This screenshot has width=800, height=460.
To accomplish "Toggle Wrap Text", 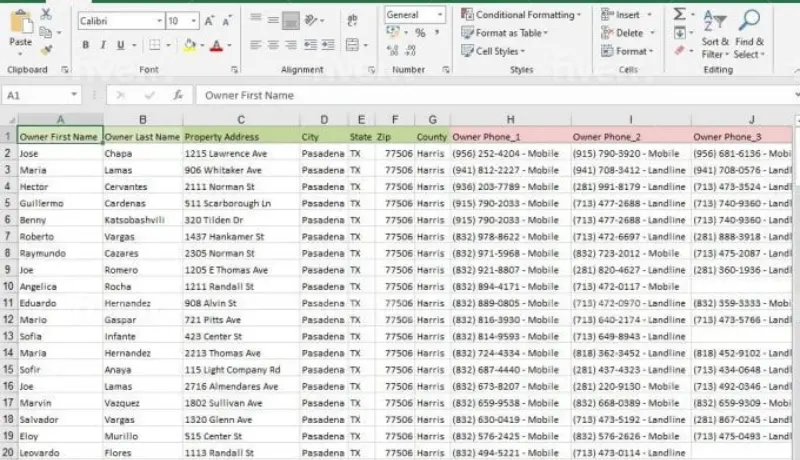I will pyautogui.click(x=352, y=20).
